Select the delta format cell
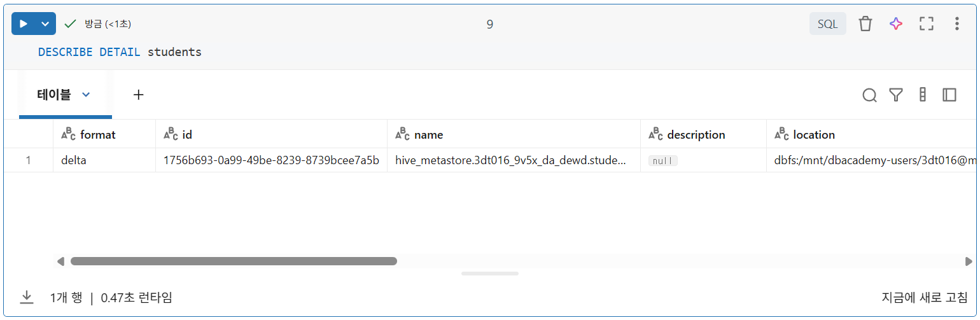 [74, 160]
